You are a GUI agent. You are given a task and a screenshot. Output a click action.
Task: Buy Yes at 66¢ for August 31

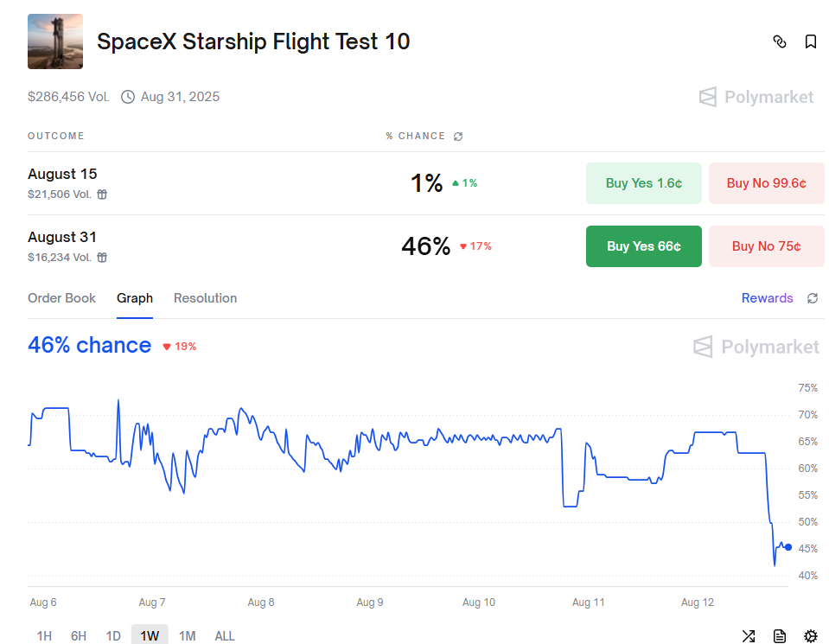(x=644, y=246)
